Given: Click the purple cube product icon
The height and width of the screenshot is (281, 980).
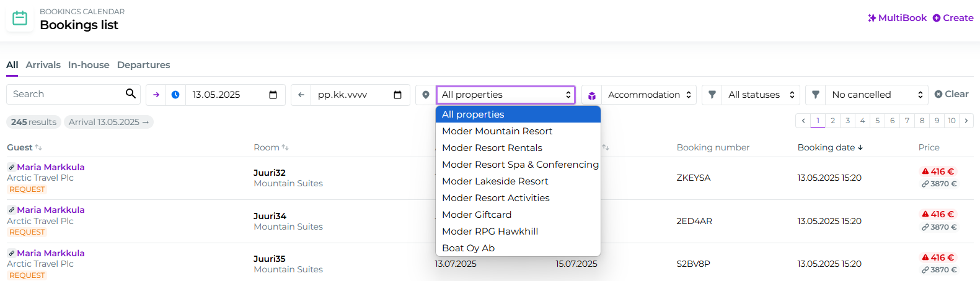Looking at the screenshot, I should [x=592, y=95].
